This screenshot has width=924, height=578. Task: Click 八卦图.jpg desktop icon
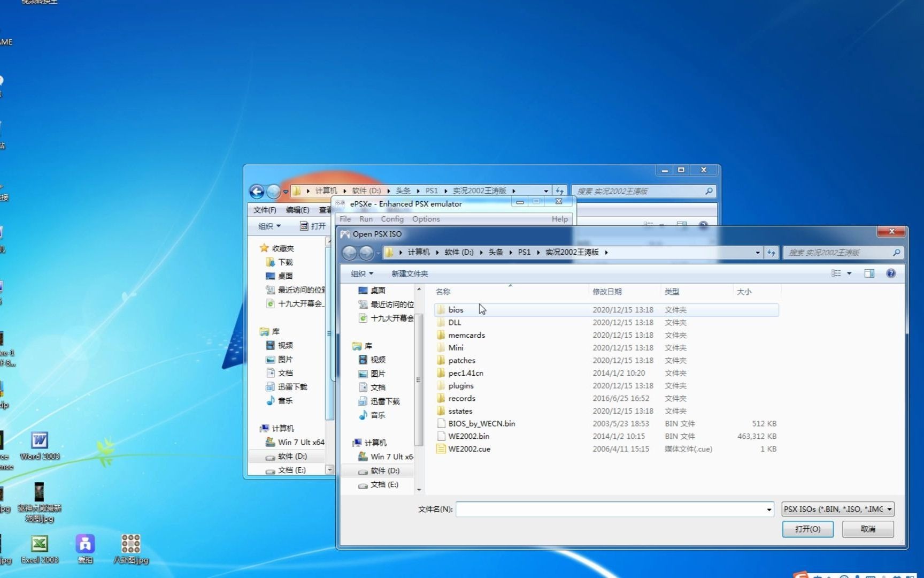131,550
